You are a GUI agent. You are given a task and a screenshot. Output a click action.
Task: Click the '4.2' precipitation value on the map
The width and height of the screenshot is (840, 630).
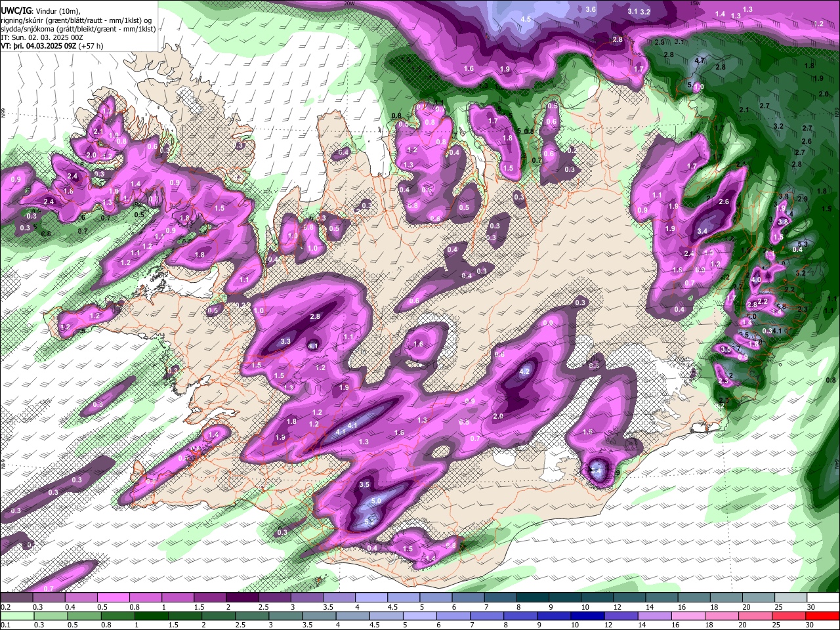pos(524,371)
